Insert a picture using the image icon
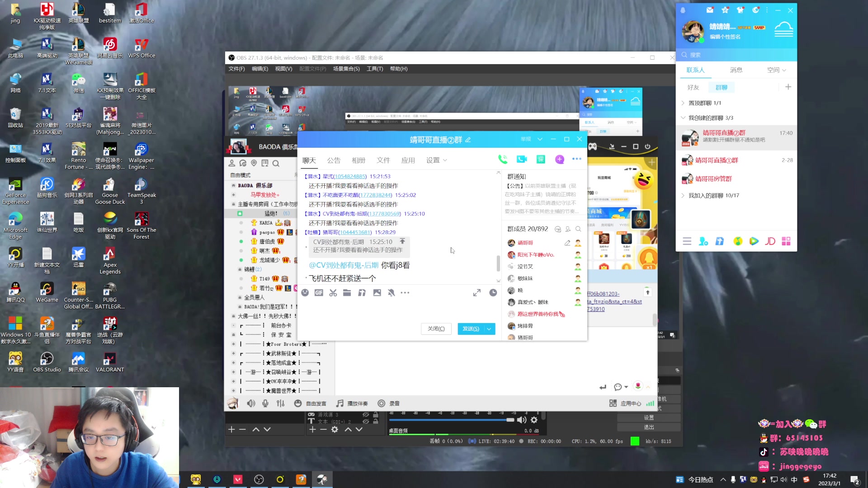This screenshot has height=488, width=868. coord(377,293)
